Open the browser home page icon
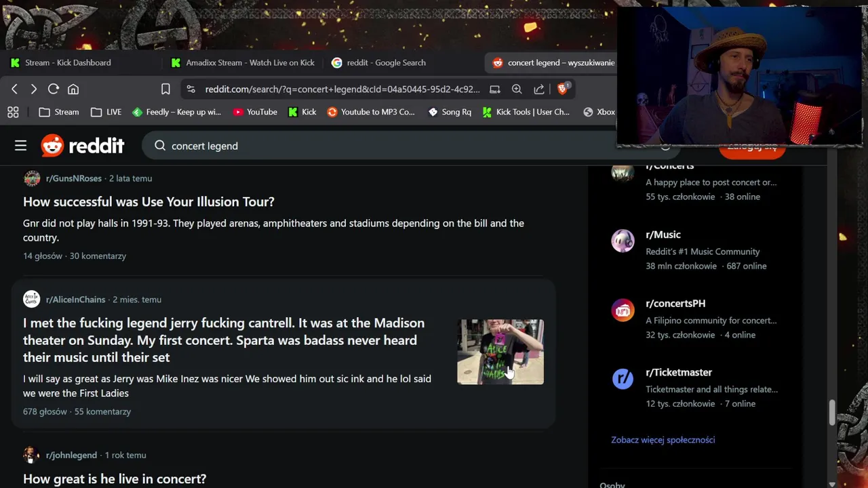Viewport: 868px width, 488px height. coord(73,89)
